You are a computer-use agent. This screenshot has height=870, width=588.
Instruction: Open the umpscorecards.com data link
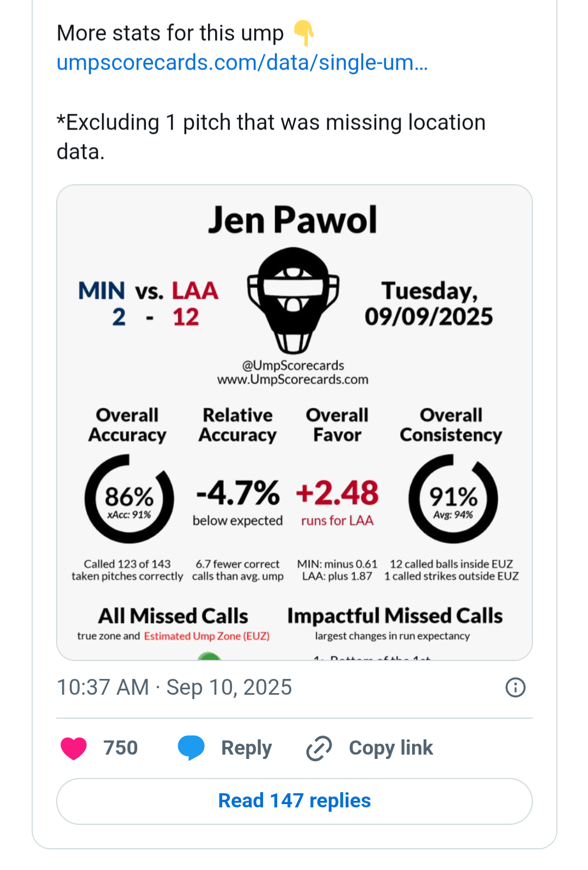point(242,63)
